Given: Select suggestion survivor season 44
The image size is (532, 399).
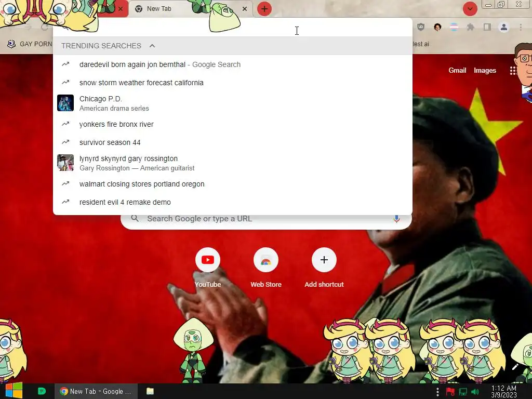Looking at the screenshot, I should pyautogui.click(x=233, y=142).
